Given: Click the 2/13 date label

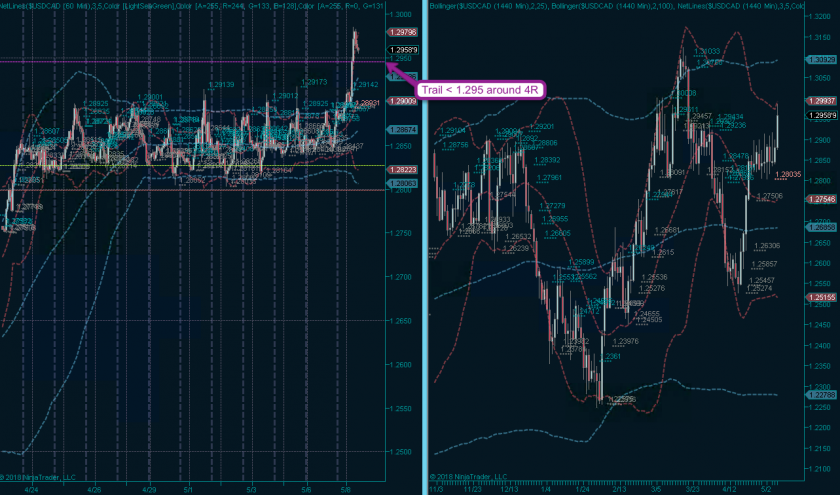Looking at the screenshot, I should click(619, 489).
